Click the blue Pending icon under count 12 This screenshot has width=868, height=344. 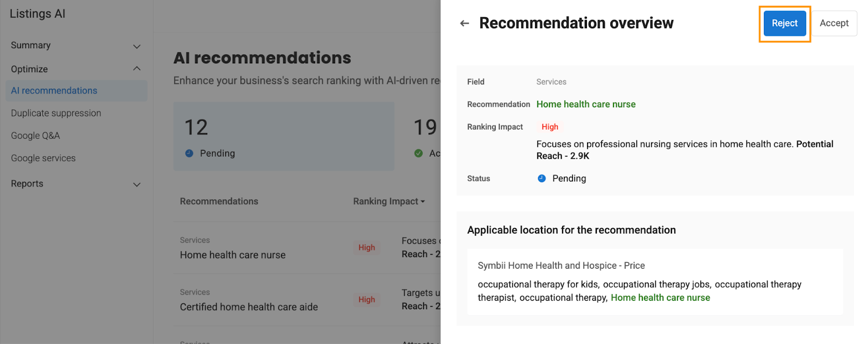pos(189,153)
